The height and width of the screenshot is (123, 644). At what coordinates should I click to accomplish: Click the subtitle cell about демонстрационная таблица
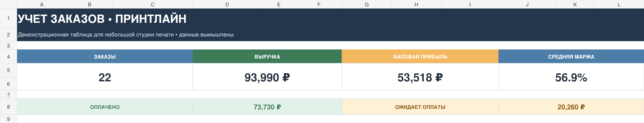(330, 34)
